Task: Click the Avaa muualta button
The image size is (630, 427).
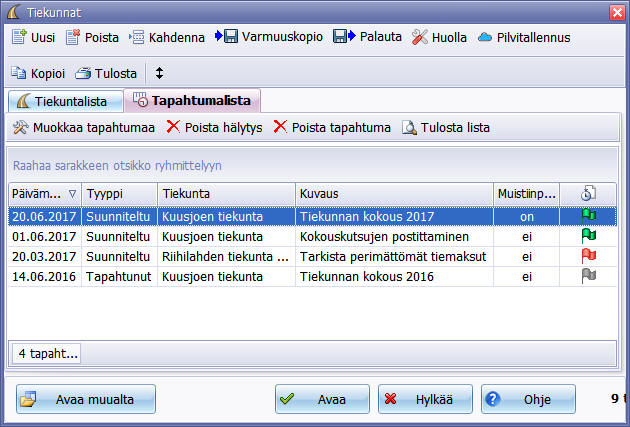Action: (86, 399)
